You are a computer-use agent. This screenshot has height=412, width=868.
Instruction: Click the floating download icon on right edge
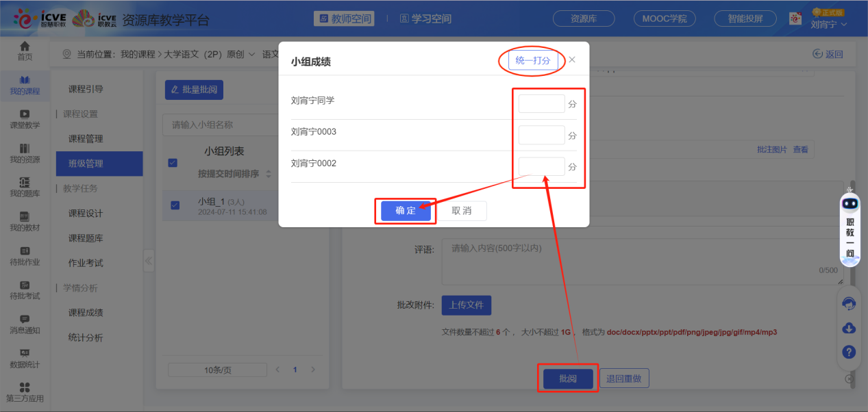pos(848,329)
